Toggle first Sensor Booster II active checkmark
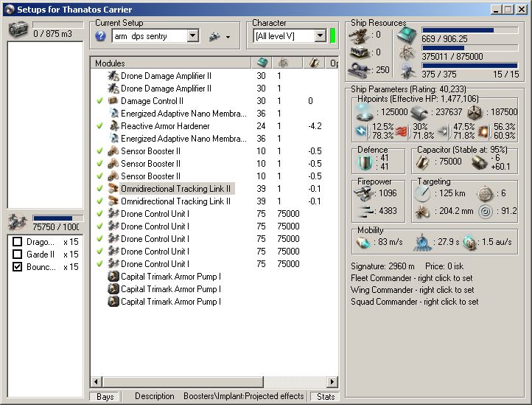This screenshot has width=532, height=405. (x=99, y=150)
